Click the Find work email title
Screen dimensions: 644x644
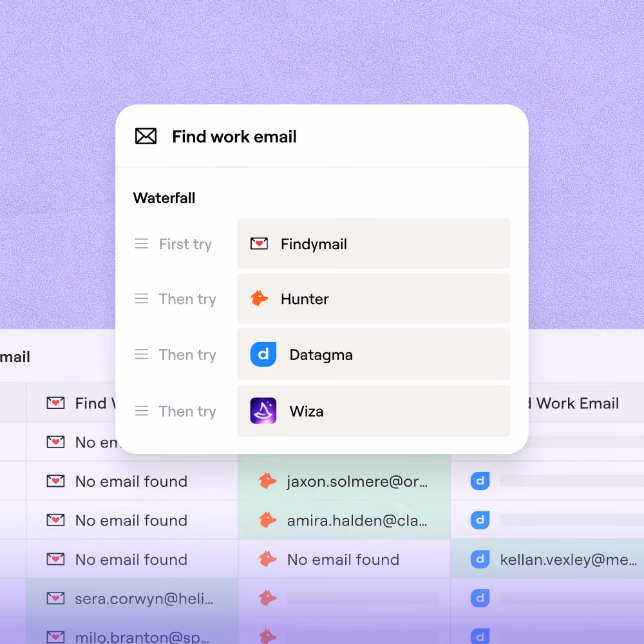tap(234, 137)
